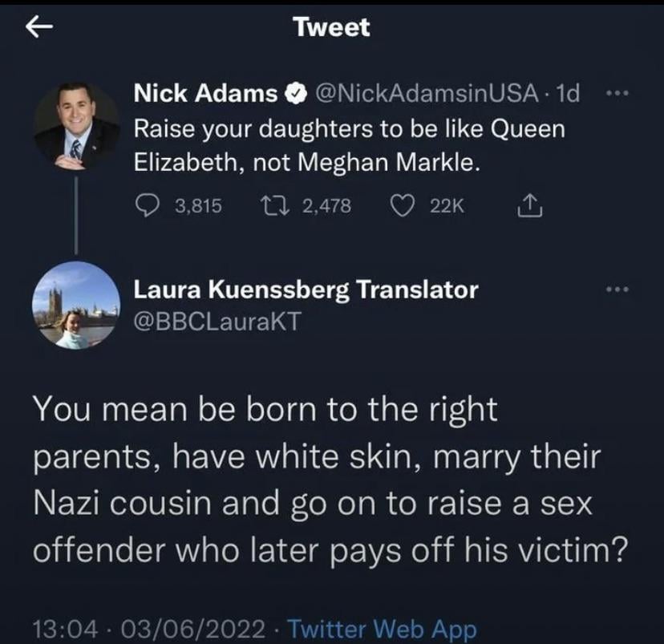Click the Tweet header title
This screenshot has width=664, height=644.
pyautogui.click(x=332, y=27)
